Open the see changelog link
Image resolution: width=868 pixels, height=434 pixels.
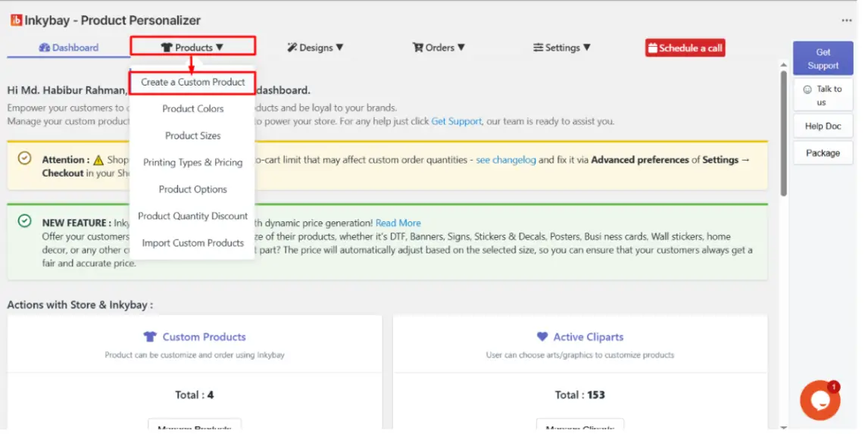(x=506, y=160)
